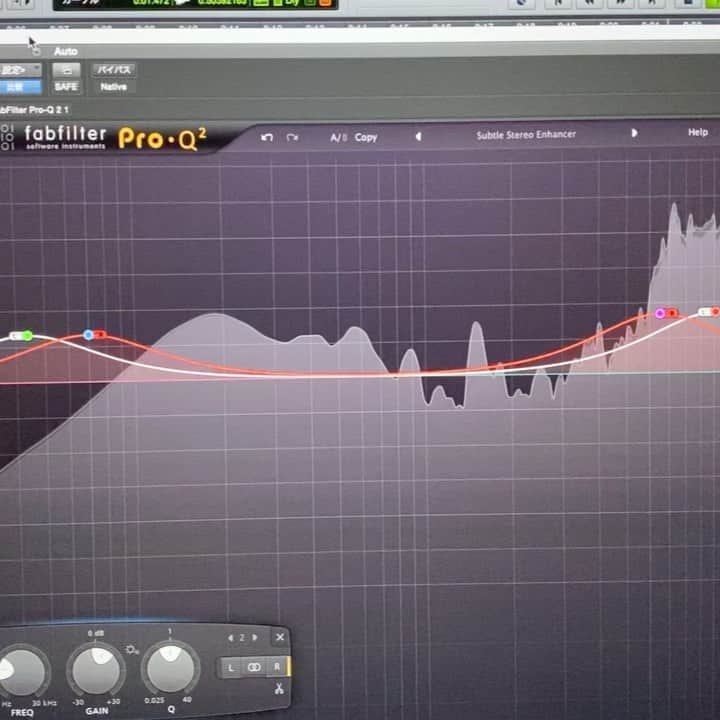Click the Q knob

pos(170,669)
